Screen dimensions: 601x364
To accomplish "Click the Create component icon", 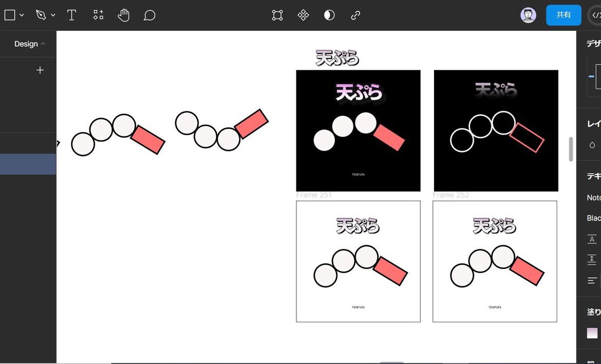I will tap(303, 15).
